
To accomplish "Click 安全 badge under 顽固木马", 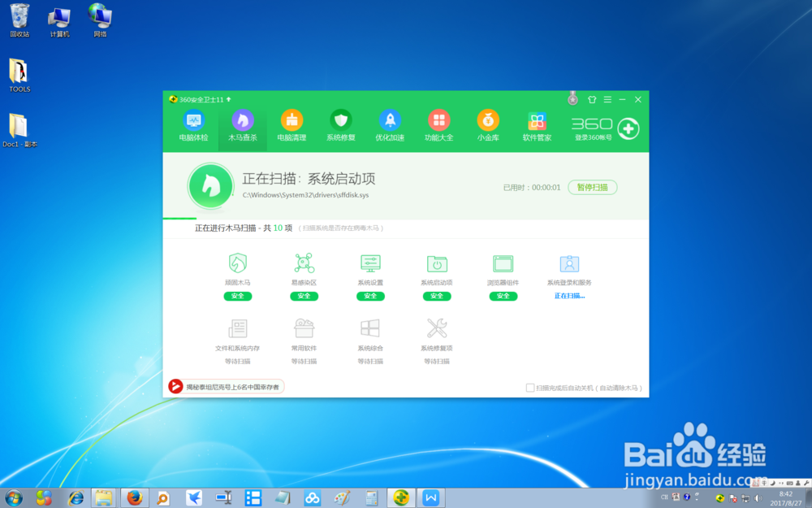I will (238, 296).
